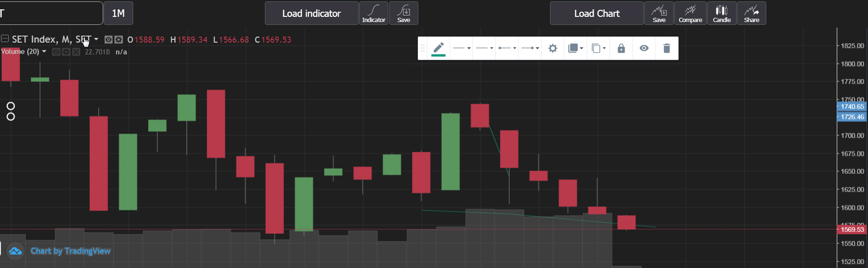The width and height of the screenshot is (868, 268).
Task: Open the SET Index title dropdown arrow
Action: [x=96, y=39]
